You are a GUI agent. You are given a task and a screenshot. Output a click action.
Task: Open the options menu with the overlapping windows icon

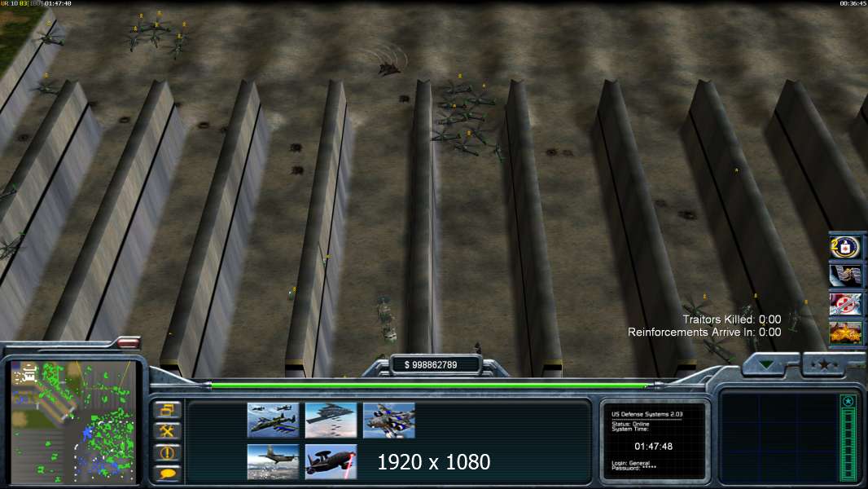167,410
